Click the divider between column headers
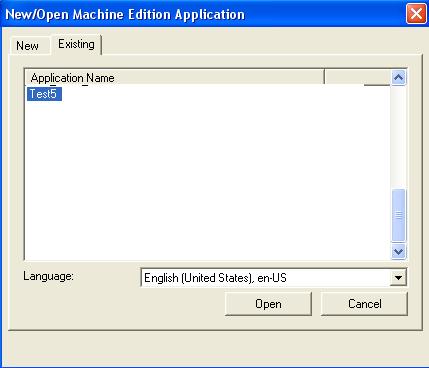 tap(324, 77)
